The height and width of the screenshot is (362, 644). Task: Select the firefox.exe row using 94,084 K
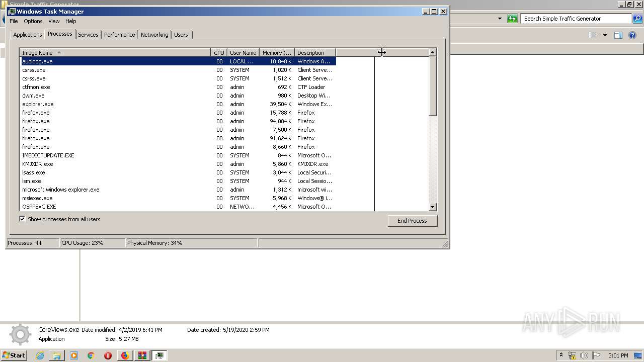178,121
